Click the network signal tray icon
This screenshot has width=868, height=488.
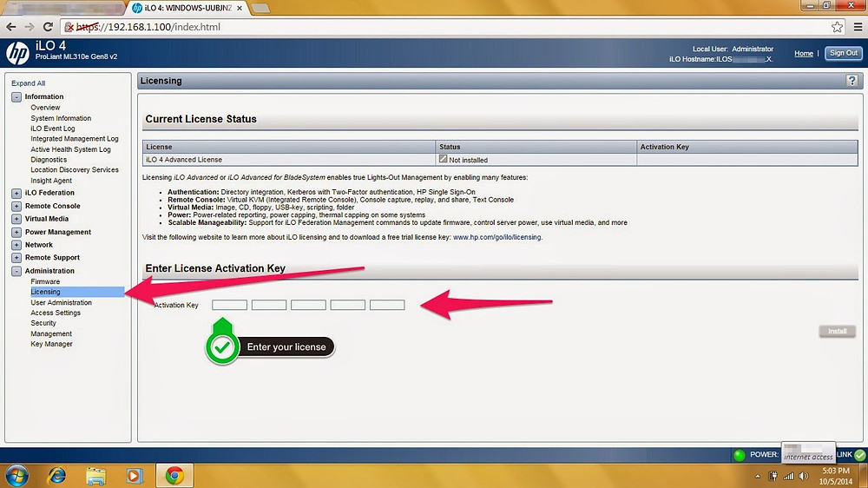[788, 476]
